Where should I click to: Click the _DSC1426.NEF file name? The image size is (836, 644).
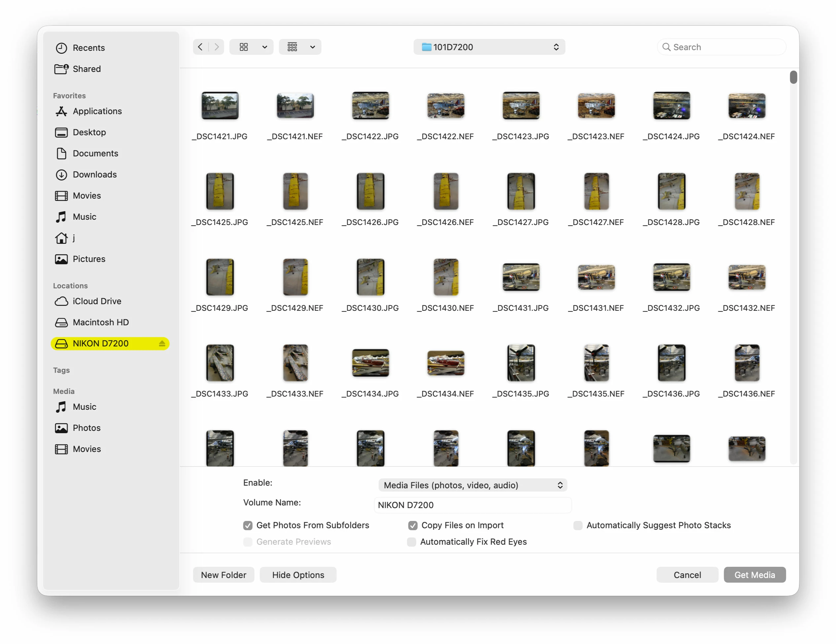pos(445,222)
